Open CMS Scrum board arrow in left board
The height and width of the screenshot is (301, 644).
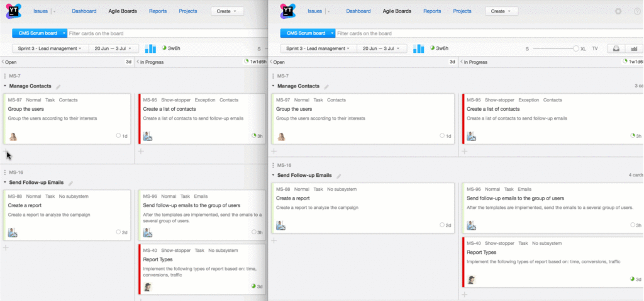[x=64, y=33]
